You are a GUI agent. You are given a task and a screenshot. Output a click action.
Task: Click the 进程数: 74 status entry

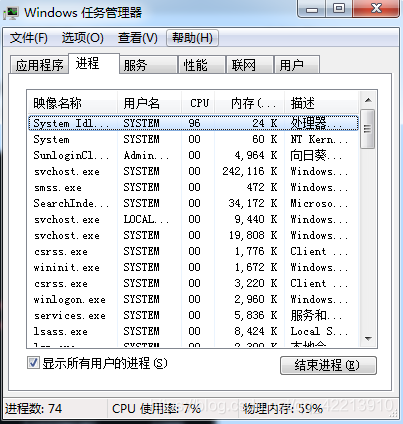coord(33,408)
